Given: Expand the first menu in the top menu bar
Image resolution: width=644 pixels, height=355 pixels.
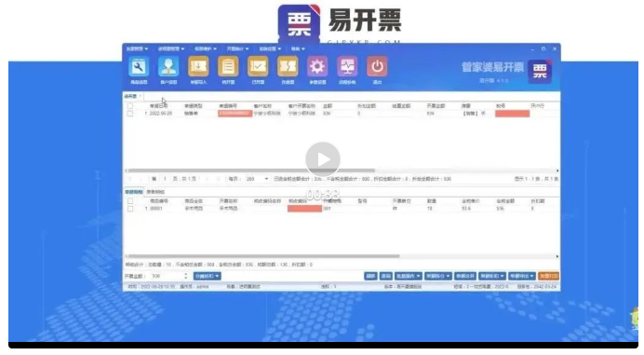Looking at the screenshot, I should (137, 49).
